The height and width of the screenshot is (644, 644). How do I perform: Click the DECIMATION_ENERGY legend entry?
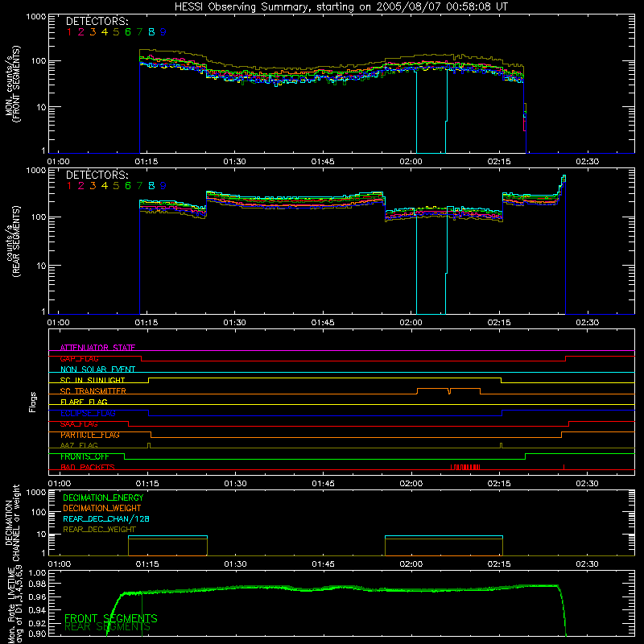point(103,497)
